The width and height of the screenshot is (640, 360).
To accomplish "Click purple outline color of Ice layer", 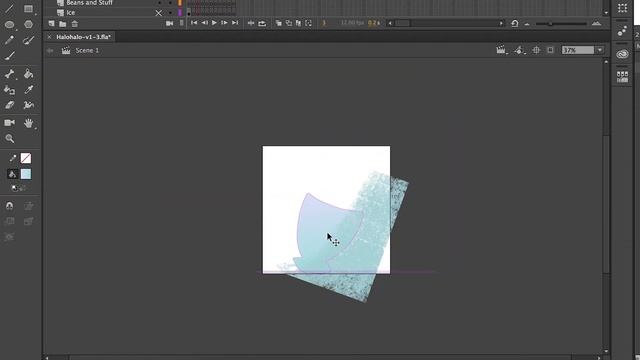I will coord(180,13).
